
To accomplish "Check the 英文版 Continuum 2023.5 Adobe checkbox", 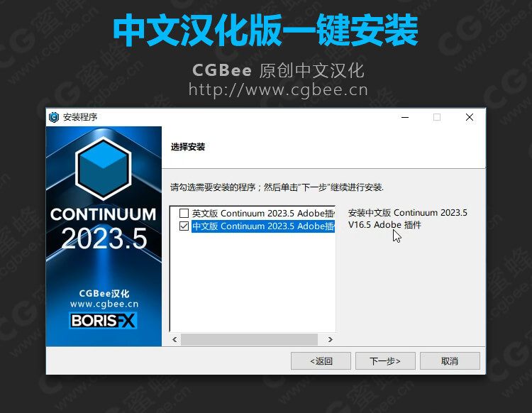I will tap(184, 213).
